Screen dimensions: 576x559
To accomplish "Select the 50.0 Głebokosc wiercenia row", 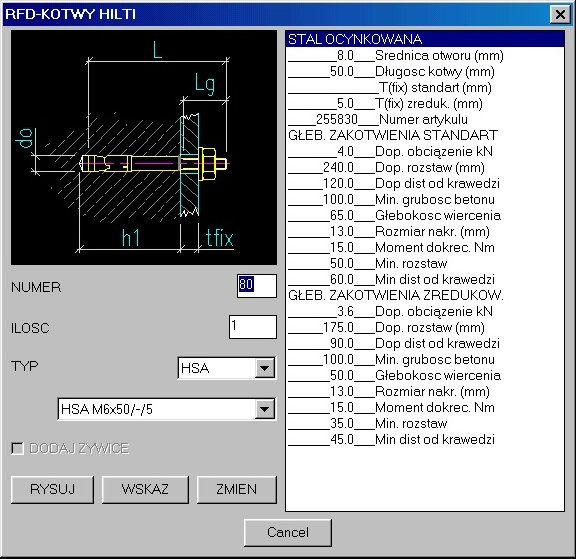I will (425, 375).
